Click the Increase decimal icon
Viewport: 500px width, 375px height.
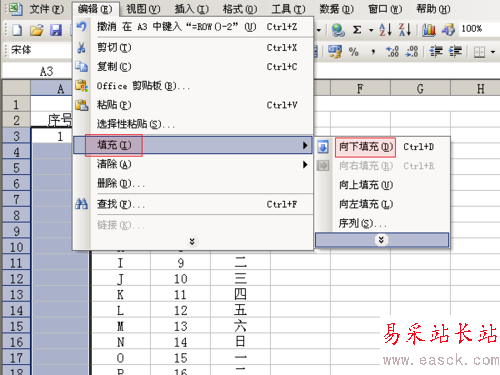(x=392, y=52)
